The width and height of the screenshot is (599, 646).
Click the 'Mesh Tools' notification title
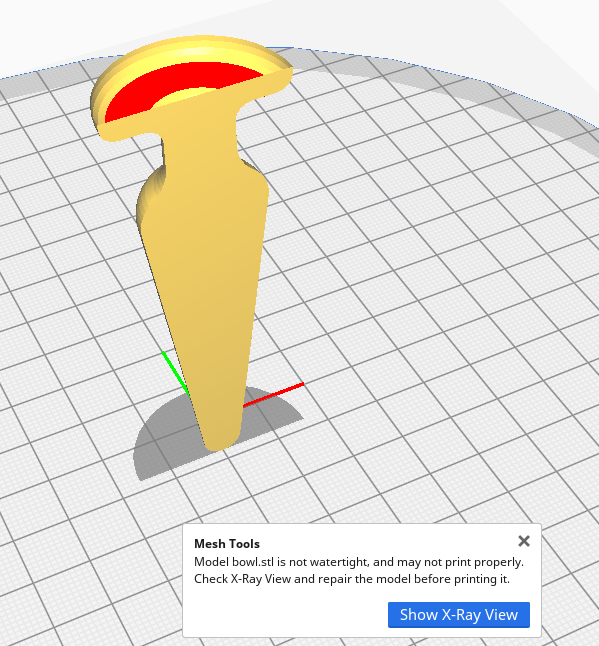227,544
